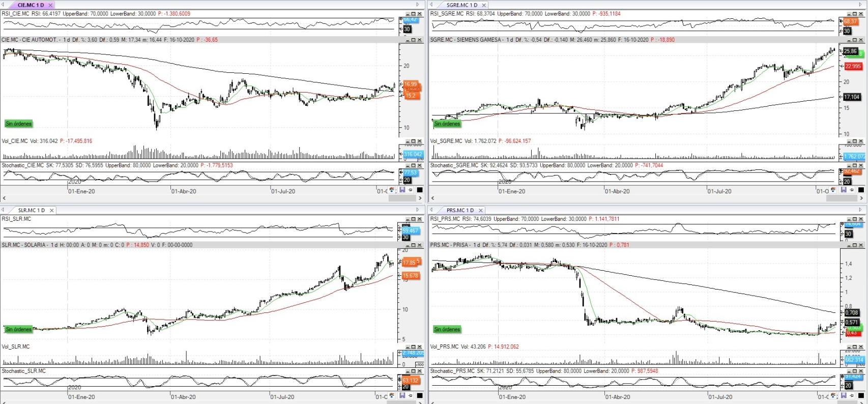
Task: Click next-tab arrow in the SGRE.MC tab strip
Action: [x=861, y=5]
